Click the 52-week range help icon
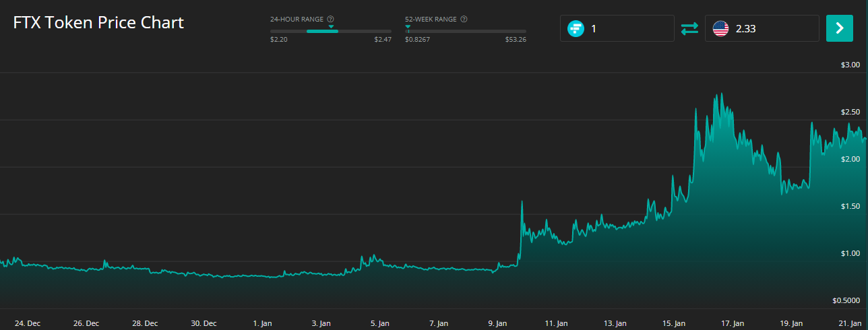 pos(464,20)
